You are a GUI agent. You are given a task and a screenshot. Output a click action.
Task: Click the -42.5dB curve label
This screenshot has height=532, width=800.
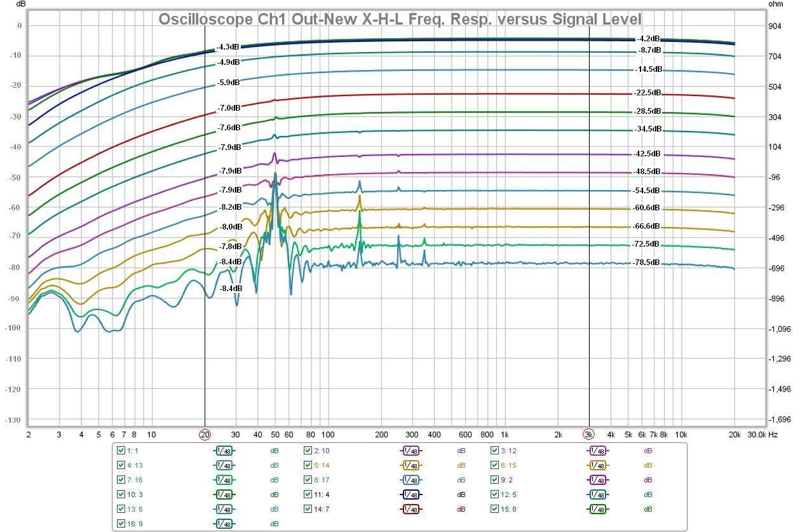click(x=646, y=154)
